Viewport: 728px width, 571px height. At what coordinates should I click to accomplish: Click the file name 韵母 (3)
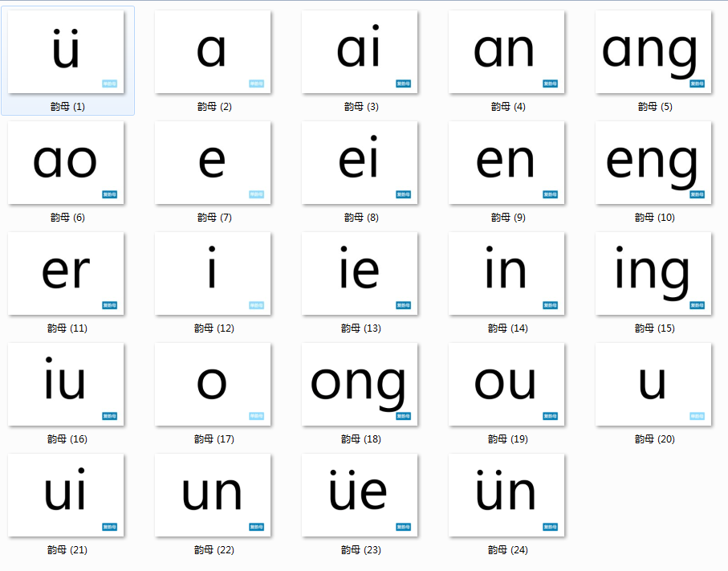361,106
